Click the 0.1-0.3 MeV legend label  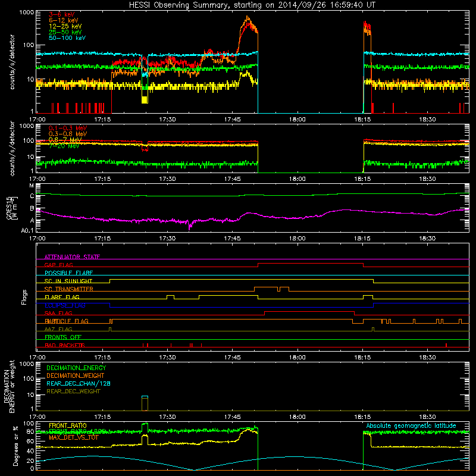(x=68, y=128)
